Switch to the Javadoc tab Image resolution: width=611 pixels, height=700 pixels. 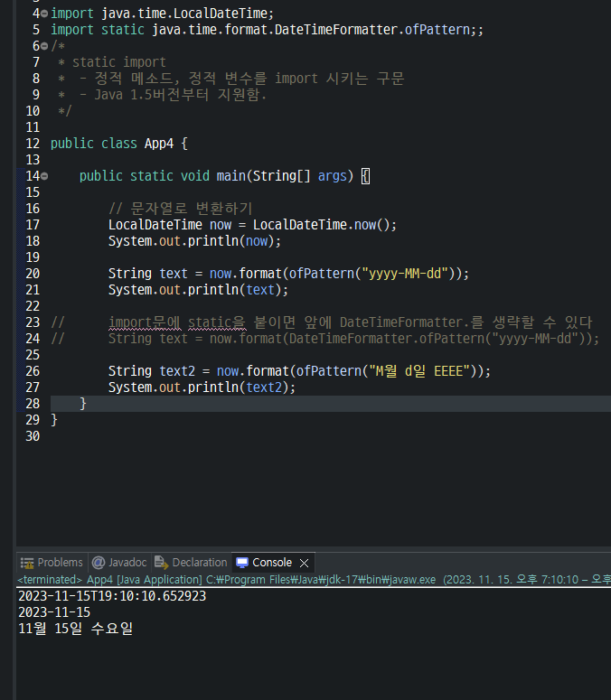pos(119,563)
